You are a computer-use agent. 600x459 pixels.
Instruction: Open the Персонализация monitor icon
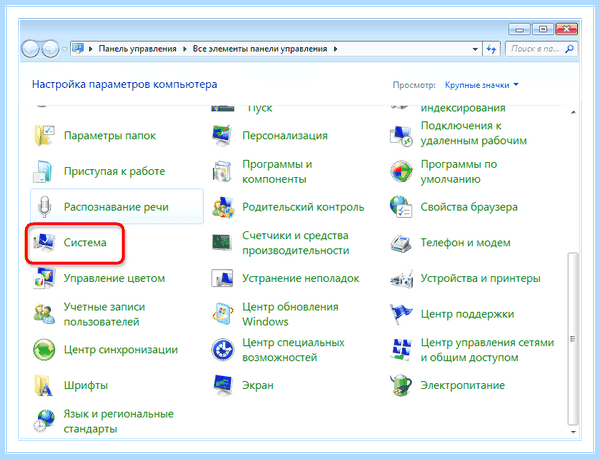coord(222,135)
